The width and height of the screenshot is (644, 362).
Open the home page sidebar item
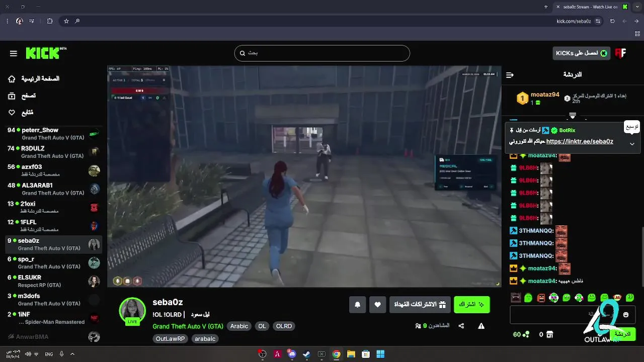pos(34,79)
